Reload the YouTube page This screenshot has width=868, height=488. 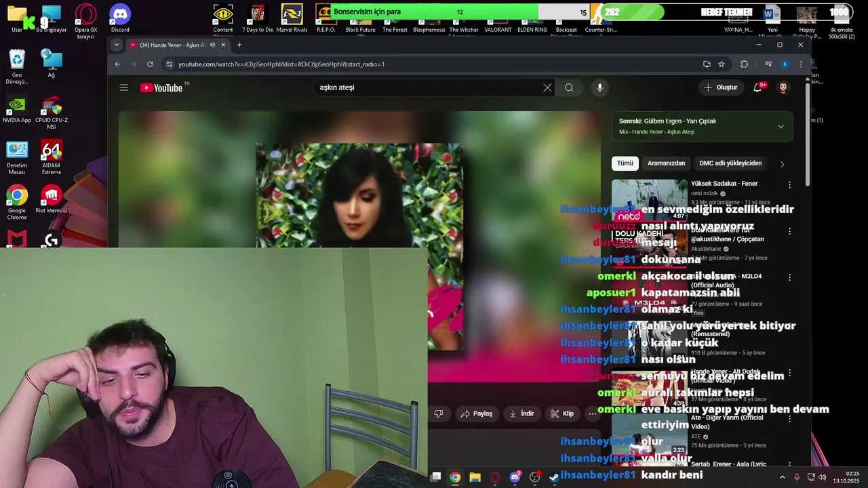[x=150, y=64]
